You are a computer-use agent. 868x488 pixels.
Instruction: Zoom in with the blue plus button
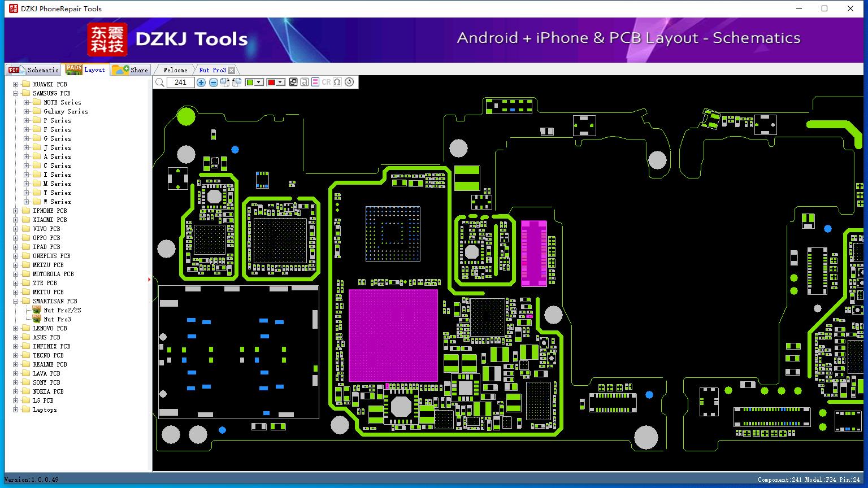pyautogui.click(x=201, y=82)
